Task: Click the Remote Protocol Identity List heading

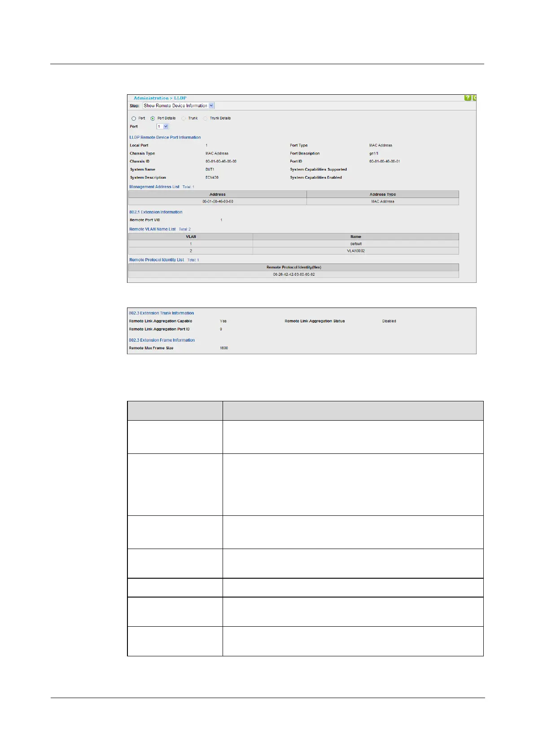Action: point(157,260)
